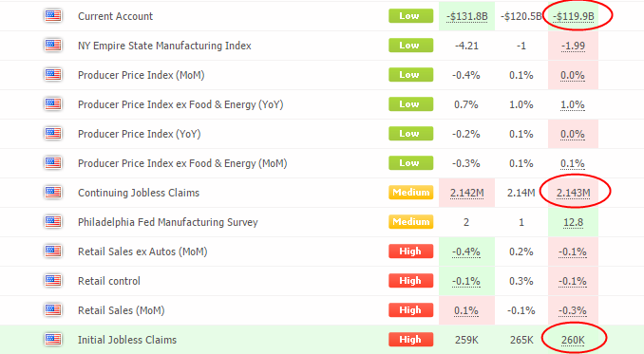Click the circled 260K previous value
This screenshot has height=354, width=644.
coord(573,340)
